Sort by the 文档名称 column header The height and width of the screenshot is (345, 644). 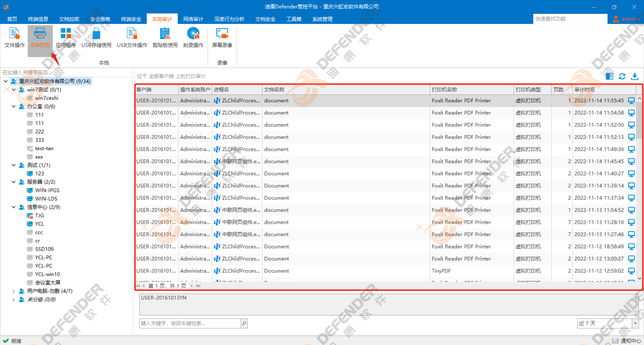[346, 90]
